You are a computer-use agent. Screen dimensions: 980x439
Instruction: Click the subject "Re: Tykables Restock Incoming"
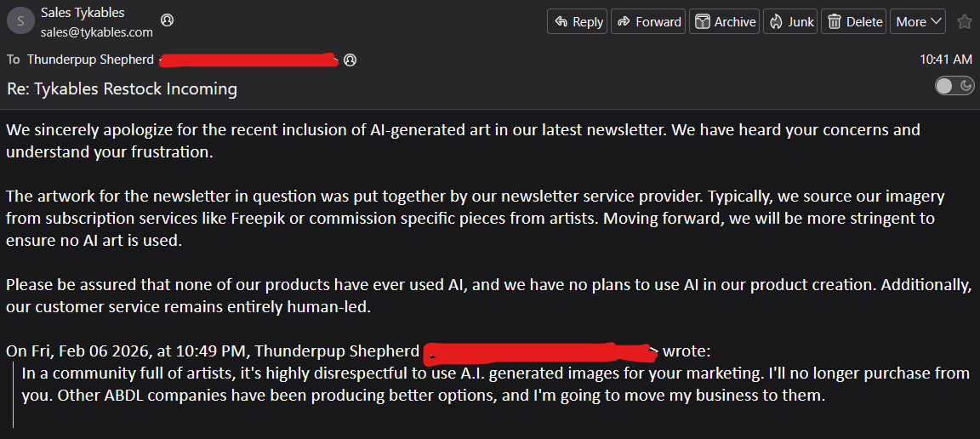coord(122,88)
